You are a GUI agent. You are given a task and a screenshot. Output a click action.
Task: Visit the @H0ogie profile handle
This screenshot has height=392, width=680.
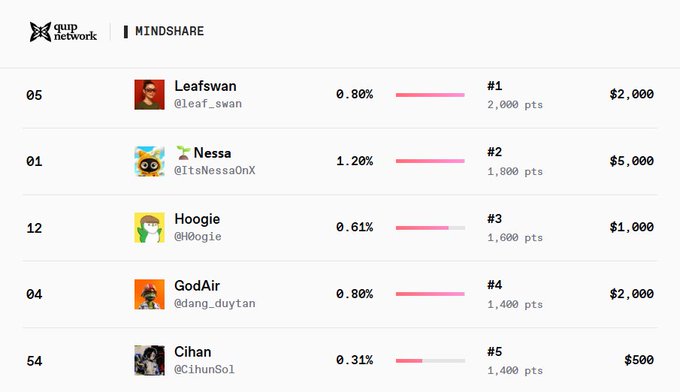point(198,237)
